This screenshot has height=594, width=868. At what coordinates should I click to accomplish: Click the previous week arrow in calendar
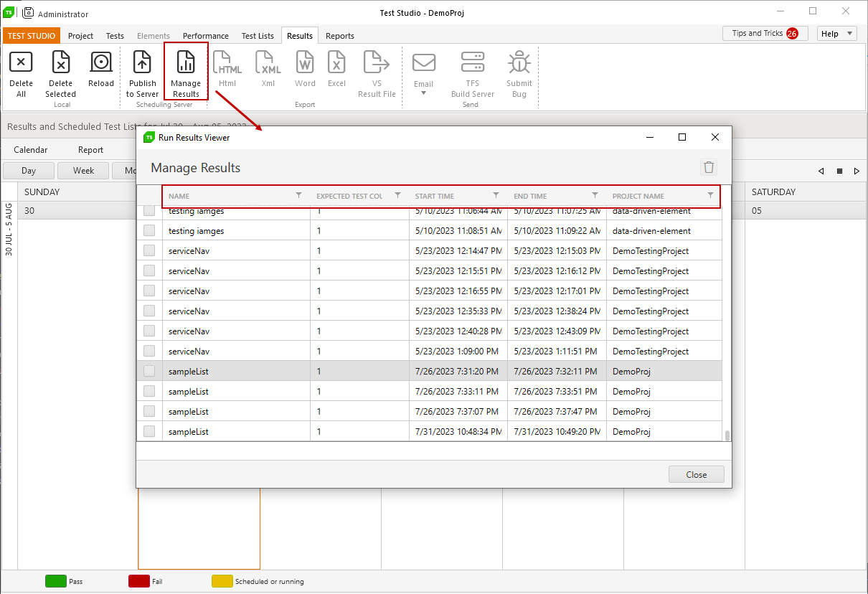coord(822,171)
